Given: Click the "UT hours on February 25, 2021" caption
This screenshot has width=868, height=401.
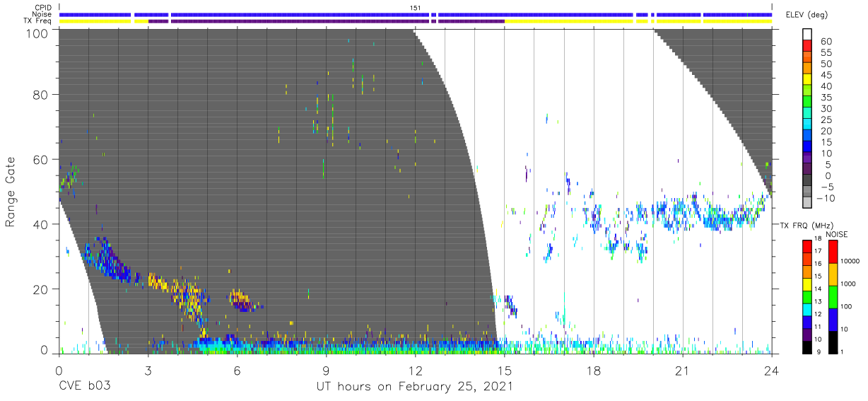Looking at the screenshot, I should (414, 387).
